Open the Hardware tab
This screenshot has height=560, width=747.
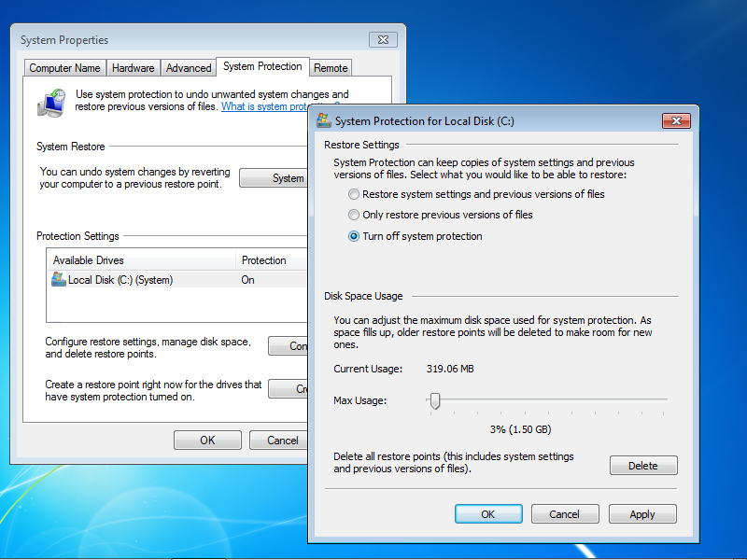[133, 68]
